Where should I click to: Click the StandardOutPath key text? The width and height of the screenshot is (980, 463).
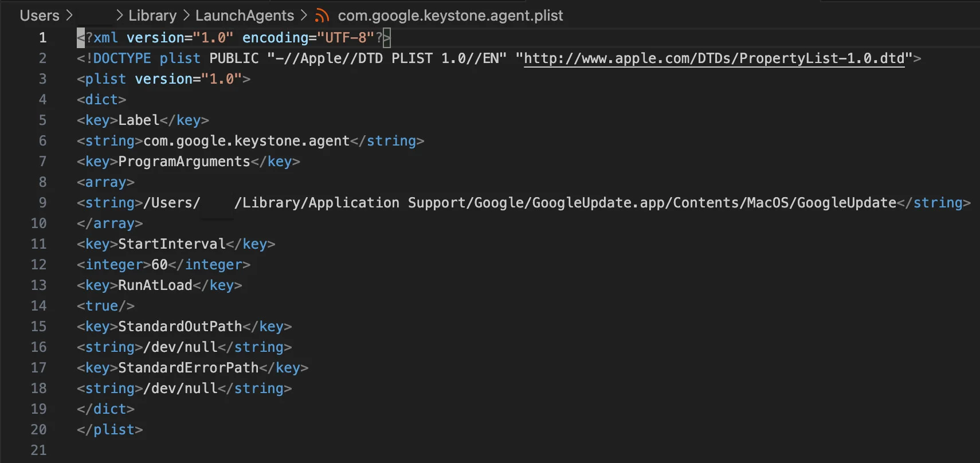[x=180, y=327]
